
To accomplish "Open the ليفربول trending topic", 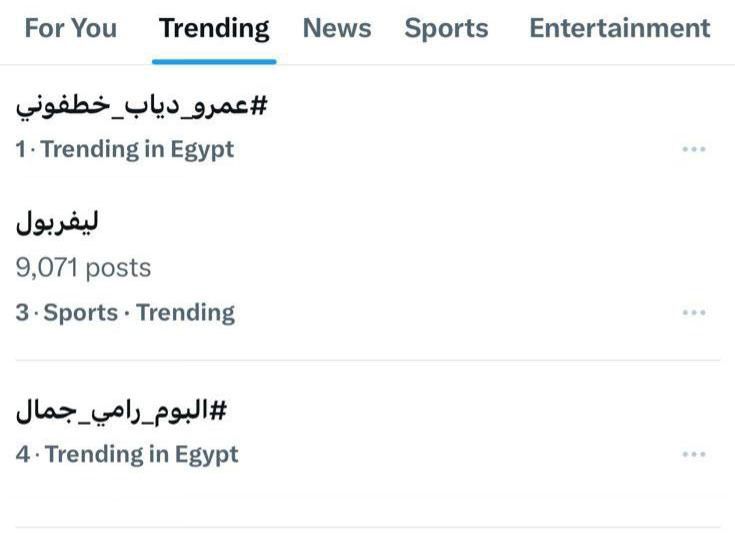I will point(58,224).
